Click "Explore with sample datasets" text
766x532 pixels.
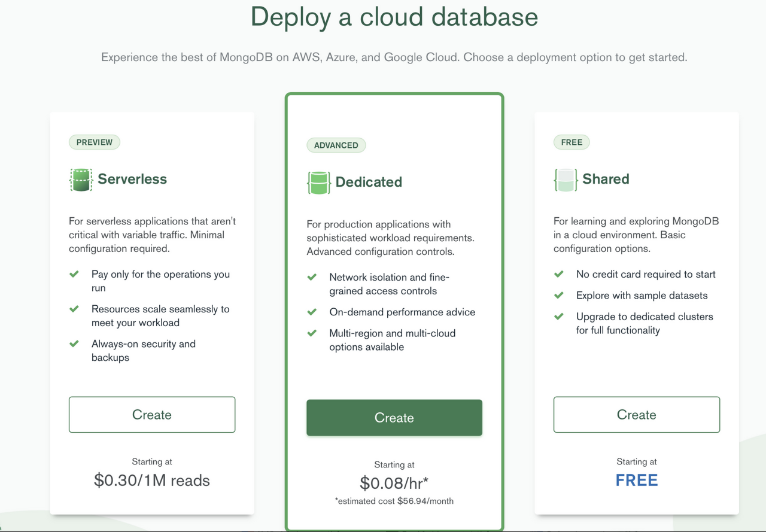coord(642,296)
